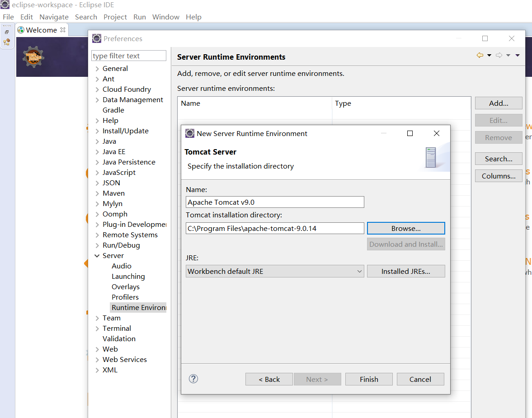
Task: Open the Search menu
Action: (x=86, y=17)
